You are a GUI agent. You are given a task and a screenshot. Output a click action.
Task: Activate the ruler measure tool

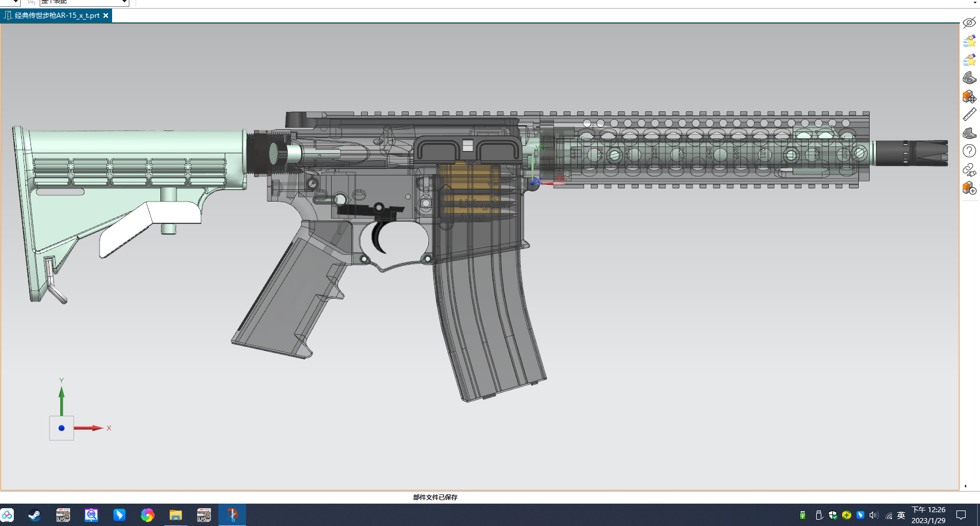(x=969, y=115)
